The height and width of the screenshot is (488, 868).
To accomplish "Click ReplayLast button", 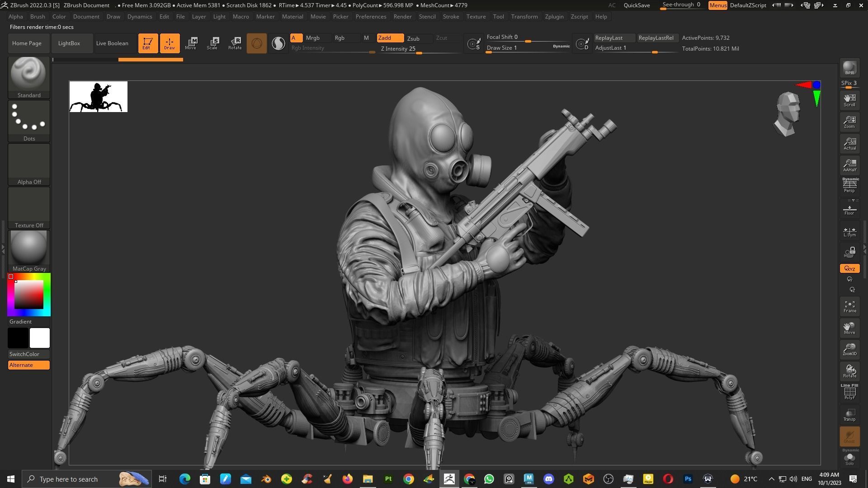I will [x=614, y=38].
